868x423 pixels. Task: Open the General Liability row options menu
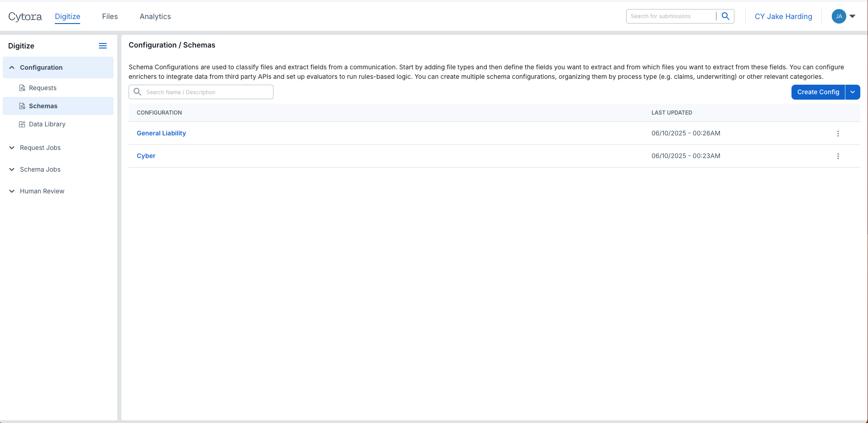click(x=838, y=134)
